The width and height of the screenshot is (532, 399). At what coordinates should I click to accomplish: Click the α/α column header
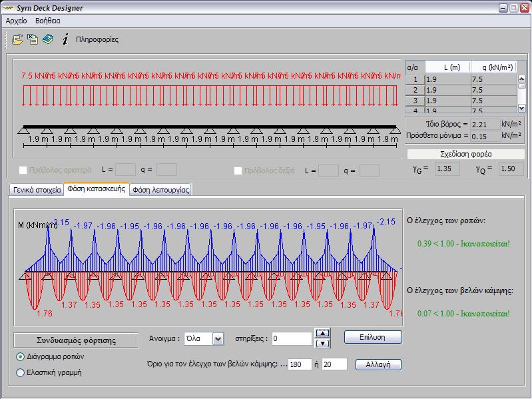415,67
